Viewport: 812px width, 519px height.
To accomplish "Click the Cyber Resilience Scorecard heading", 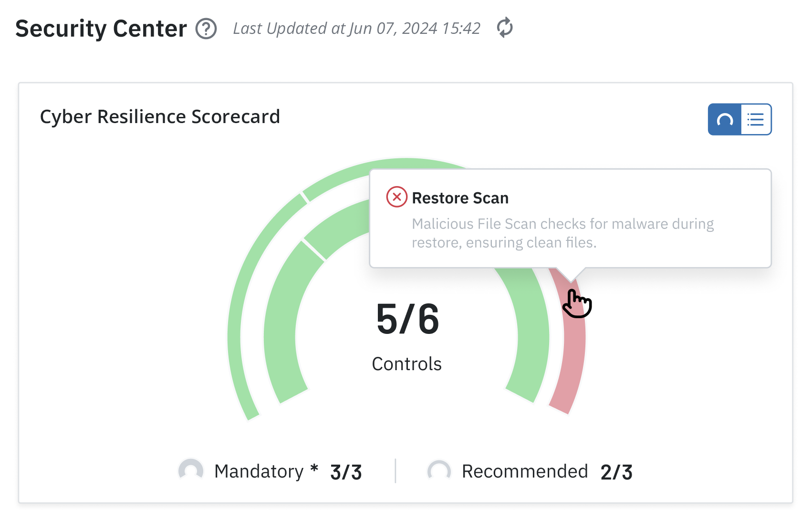I will [160, 116].
